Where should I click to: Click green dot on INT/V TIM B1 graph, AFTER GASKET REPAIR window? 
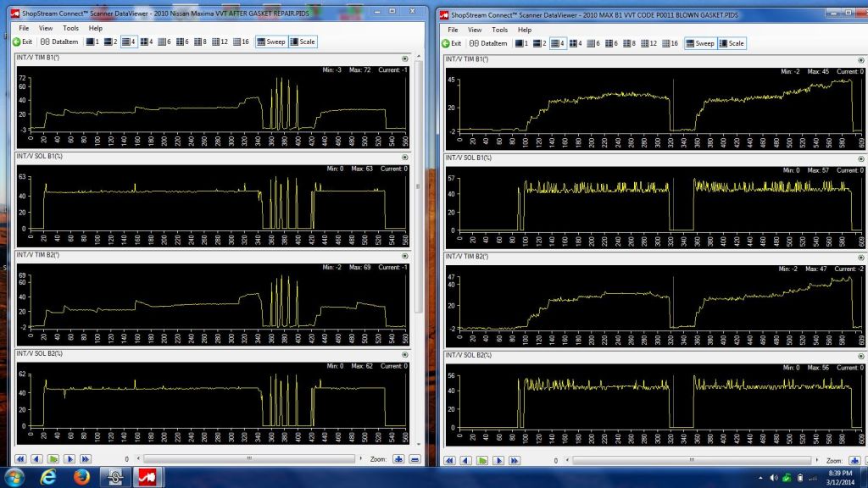point(404,58)
